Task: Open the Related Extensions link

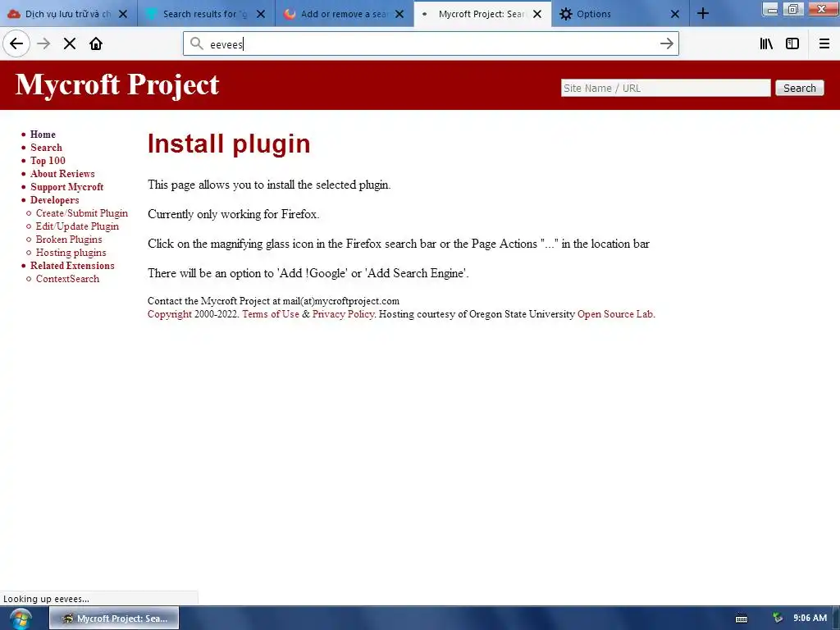Action: 72,266
